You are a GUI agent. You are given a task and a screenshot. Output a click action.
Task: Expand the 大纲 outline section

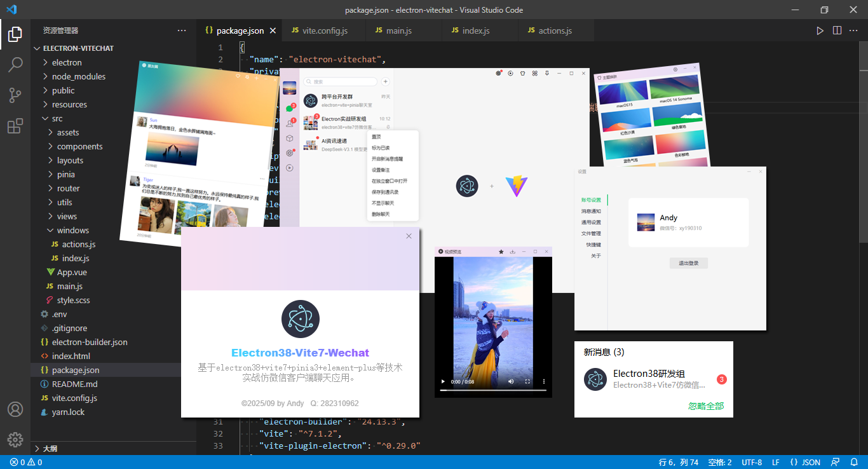[x=50, y=449]
